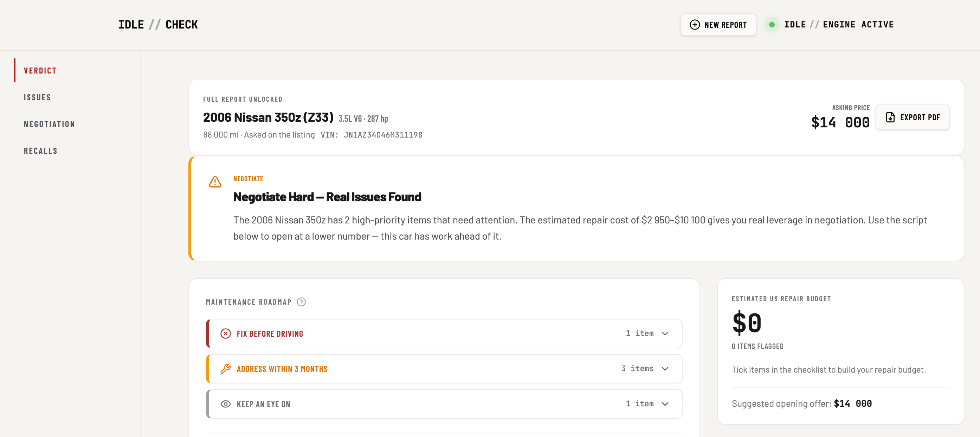Click the 'ESTIMATED US REPAIR BUDGET' heading
The width and height of the screenshot is (980, 437).
[x=781, y=298]
